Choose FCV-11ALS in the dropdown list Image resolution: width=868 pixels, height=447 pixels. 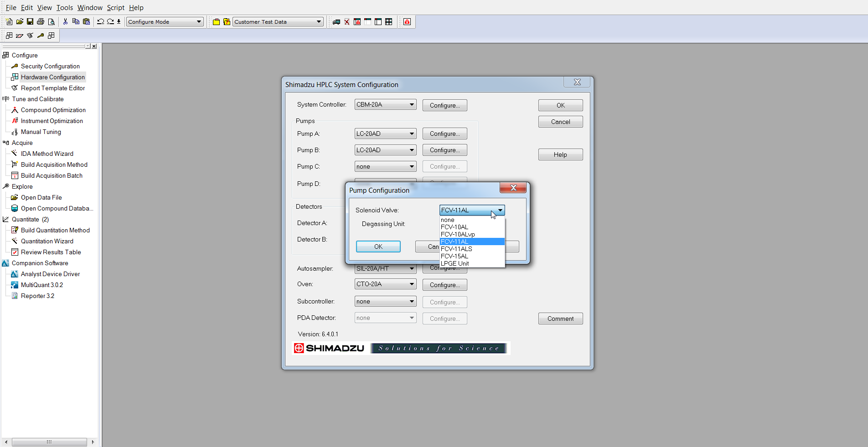pyautogui.click(x=472, y=249)
